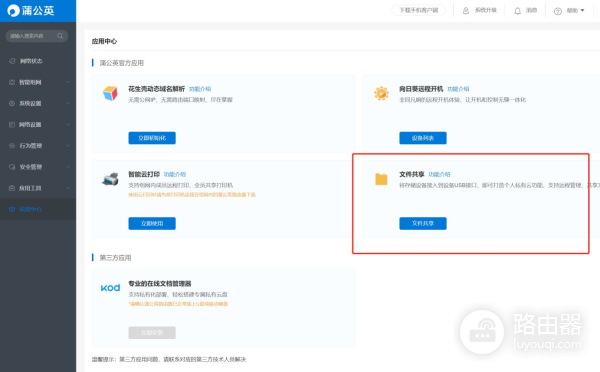This screenshot has height=372, width=600.
Task: Click the magnifier icon in sidebar search
Action: 60,36
